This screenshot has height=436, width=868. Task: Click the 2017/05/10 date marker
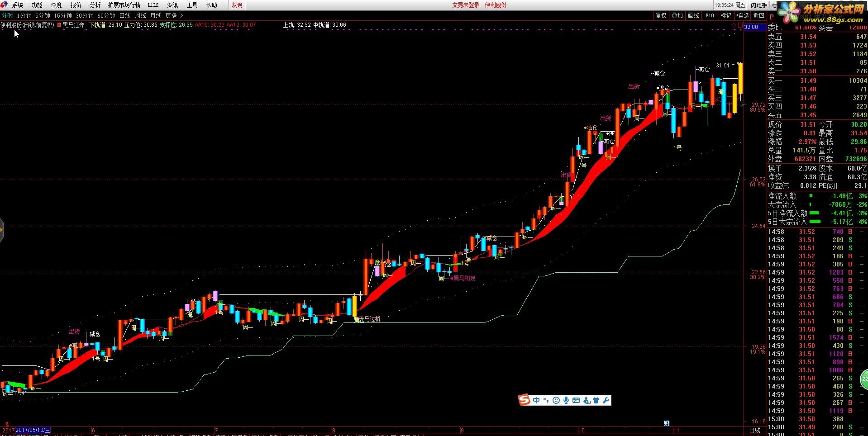click(33, 430)
